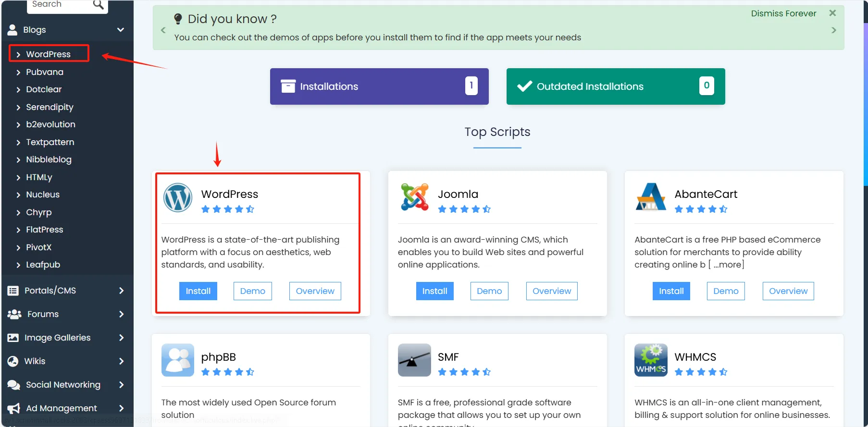This screenshot has height=427, width=868.
Task: Click the SMF logo icon
Action: click(x=414, y=360)
